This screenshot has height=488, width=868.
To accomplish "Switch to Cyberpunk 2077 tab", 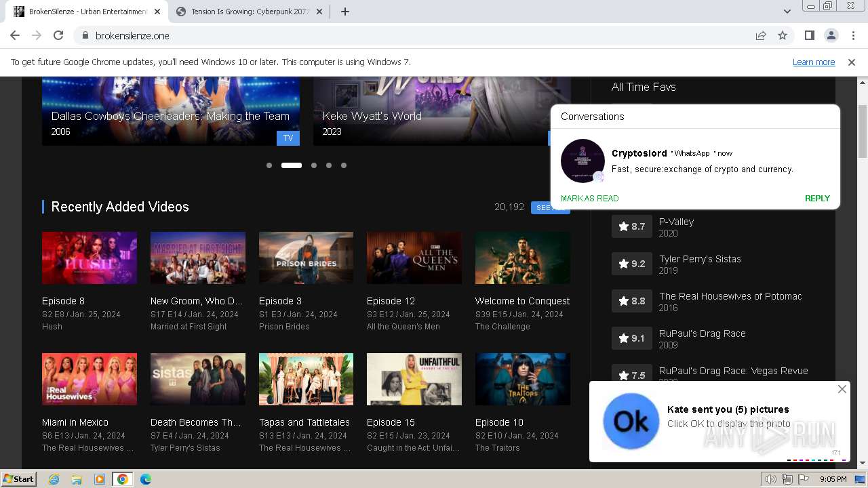I will [250, 12].
